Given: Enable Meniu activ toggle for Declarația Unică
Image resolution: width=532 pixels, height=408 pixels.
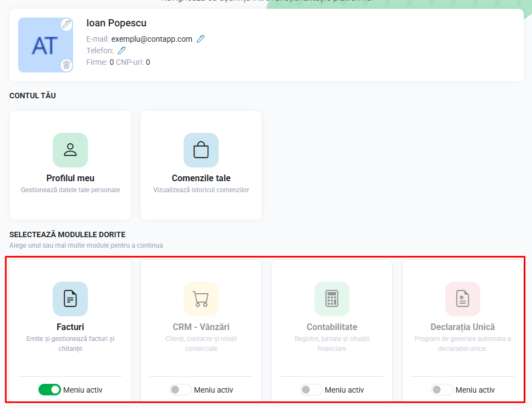Looking at the screenshot, I should (442, 390).
